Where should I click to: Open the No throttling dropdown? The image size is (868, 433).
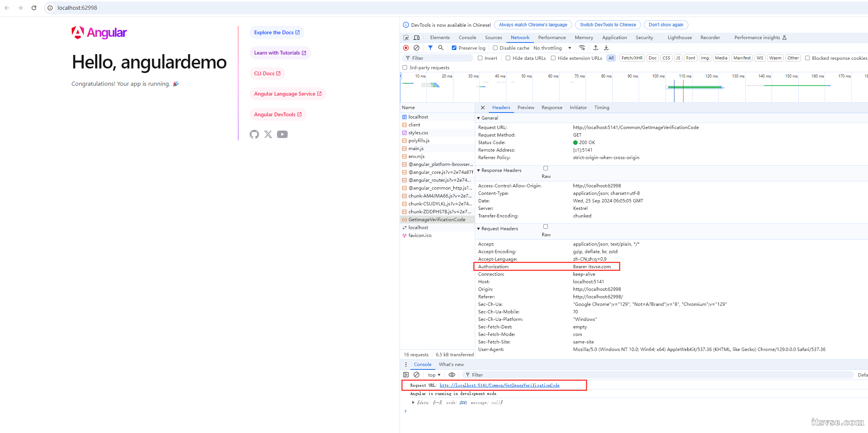point(552,48)
